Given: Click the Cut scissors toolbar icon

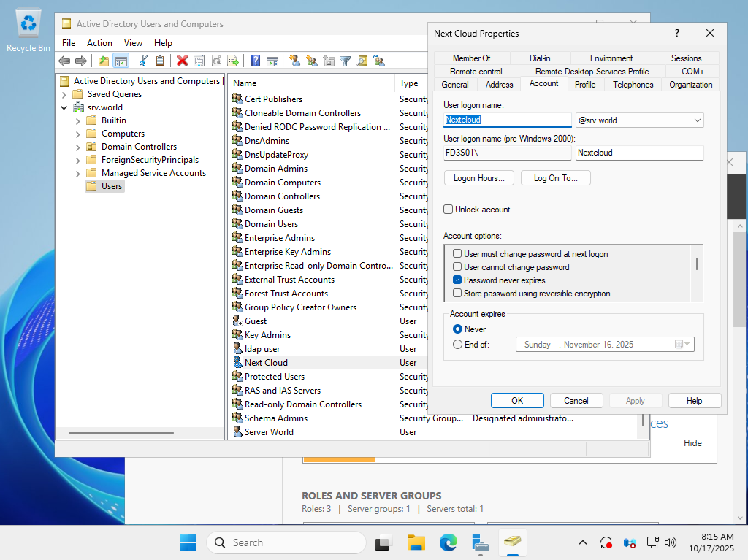Looking at the screenshot, I should coord(143,61).
